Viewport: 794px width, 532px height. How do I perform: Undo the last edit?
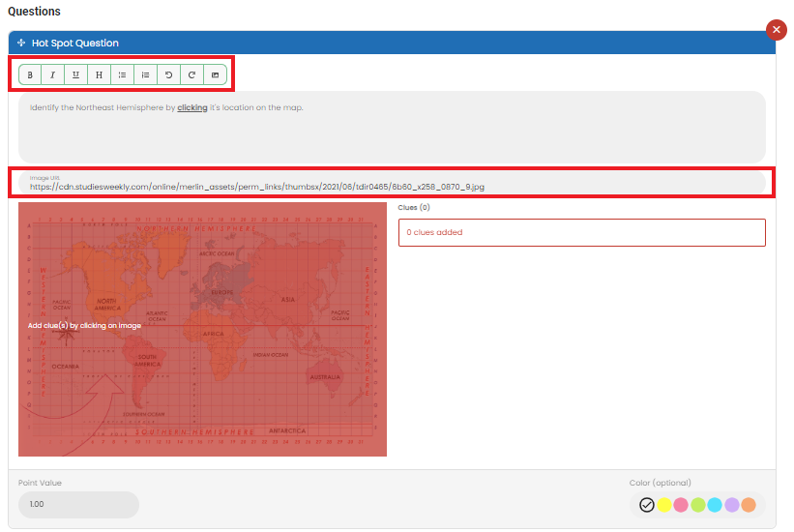[x=168, y=75]
